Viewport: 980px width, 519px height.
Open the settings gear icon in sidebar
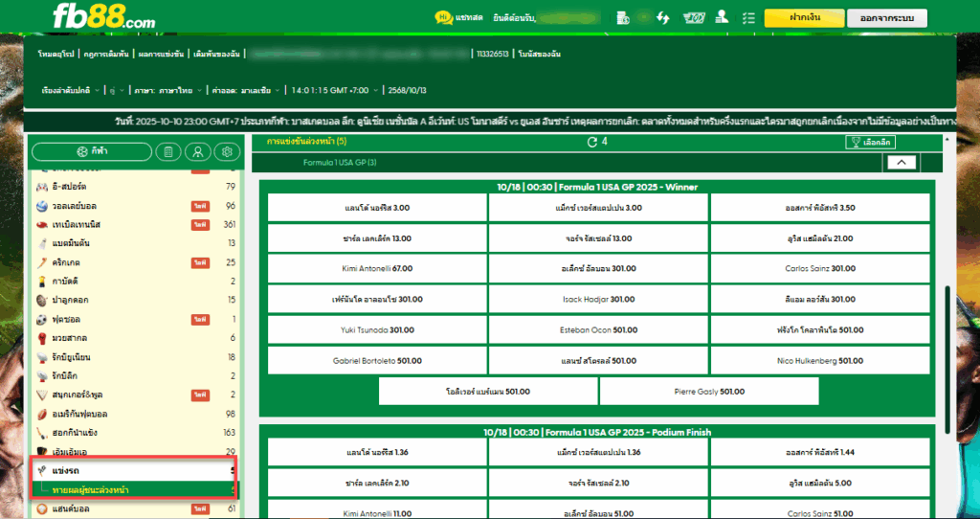[x=227, y=151]
